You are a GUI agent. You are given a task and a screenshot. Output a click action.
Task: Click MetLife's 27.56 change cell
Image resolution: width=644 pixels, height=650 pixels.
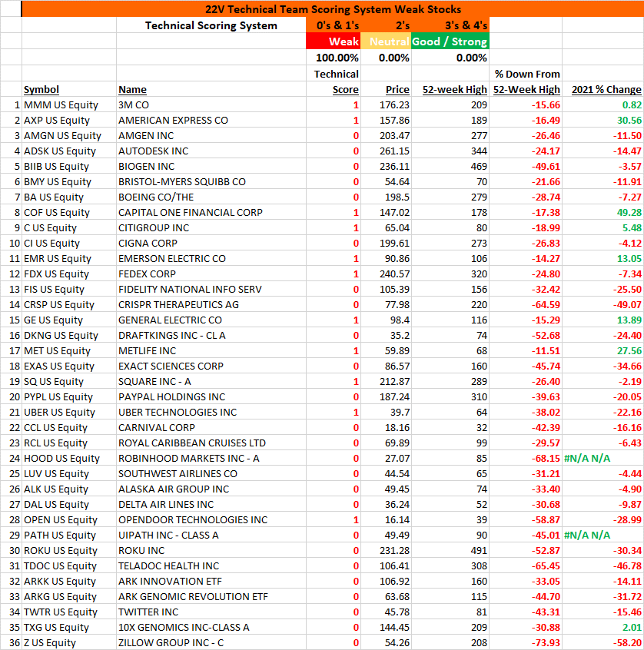point(603,350)
